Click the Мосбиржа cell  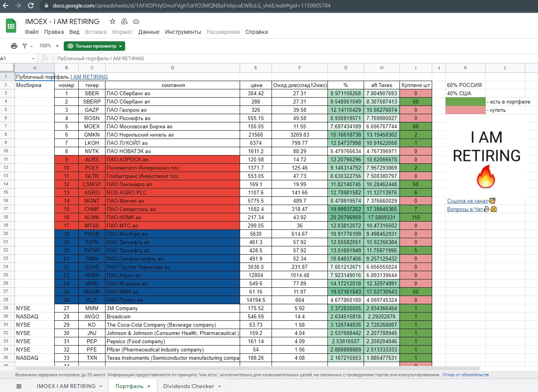pyautogui.click(x=35, y=85)
